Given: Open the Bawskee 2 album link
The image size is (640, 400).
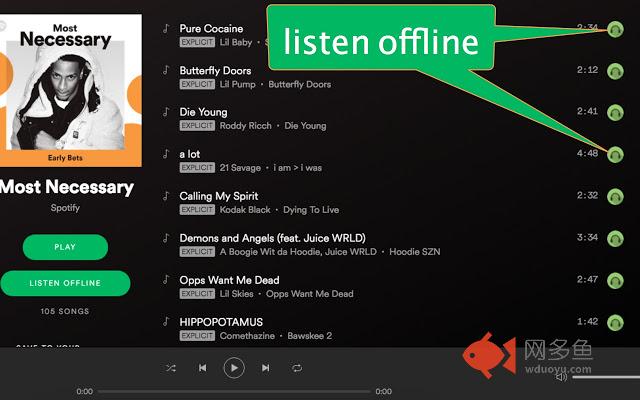Looking at the screenshot, I should tap(310, 336).
